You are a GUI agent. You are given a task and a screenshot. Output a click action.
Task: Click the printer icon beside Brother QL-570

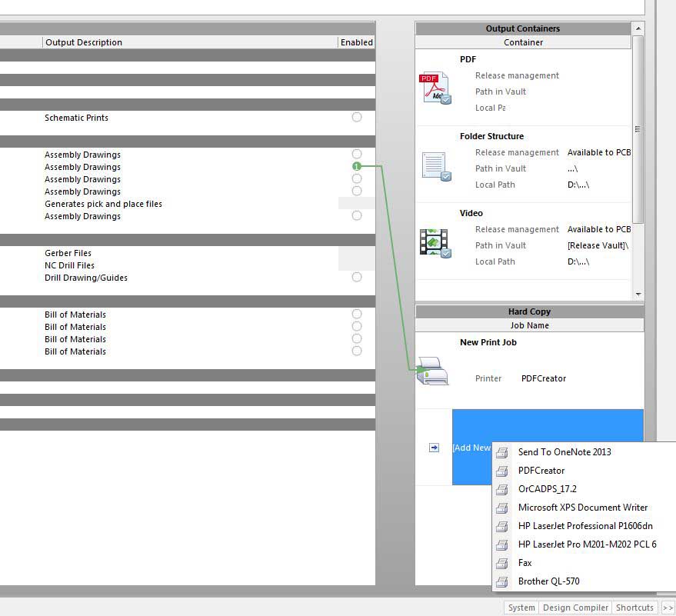(502, 581)
